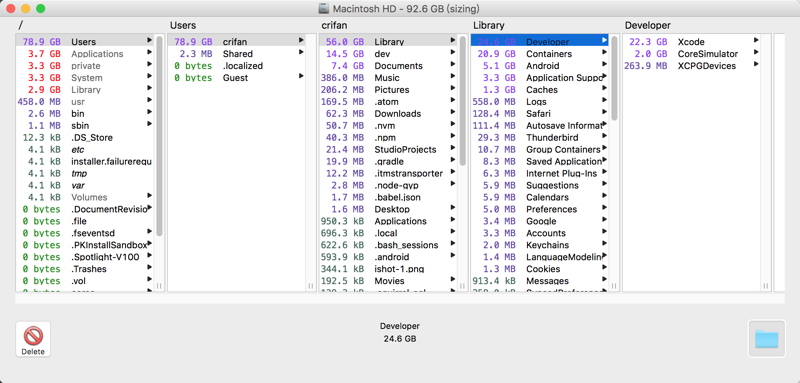The image size is (800, 383).
Task: Select the ishot-1.png file row
Action: click(x=388, y=269)
